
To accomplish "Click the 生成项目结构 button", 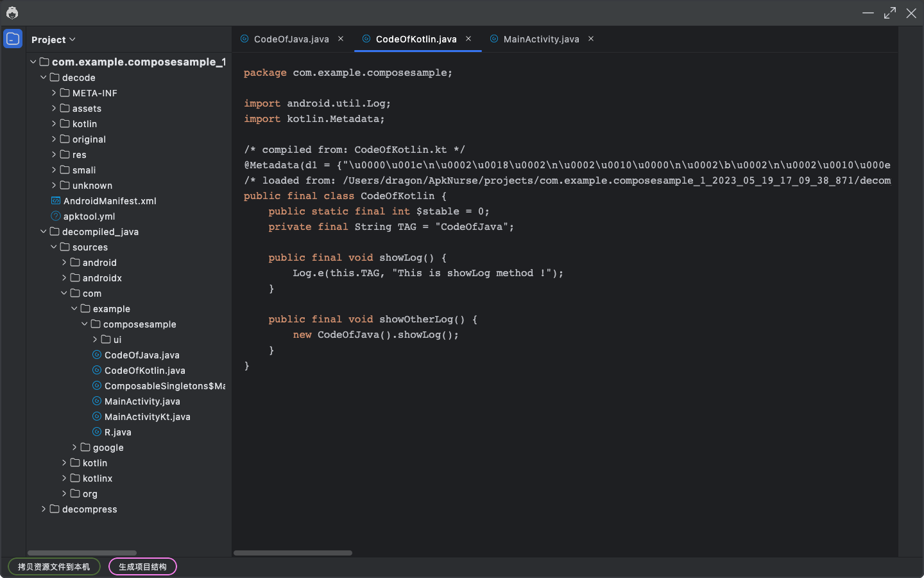I will (x=142, y=566).
